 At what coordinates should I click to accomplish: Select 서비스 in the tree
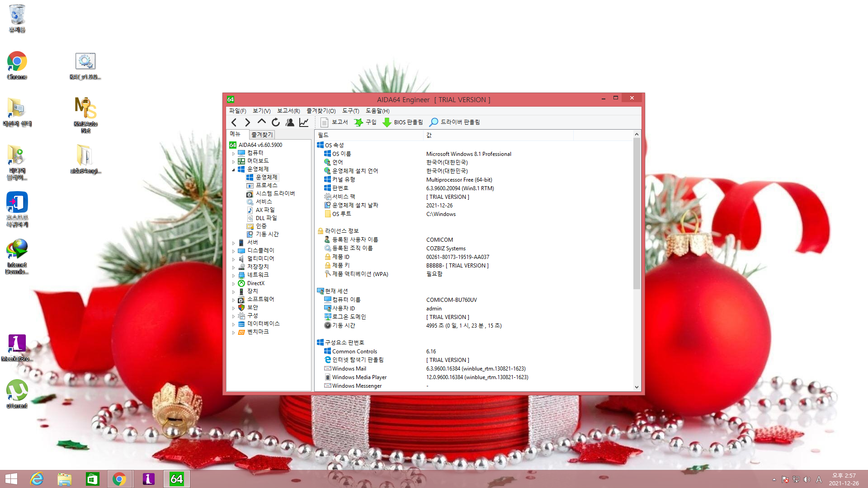click(x=259, y=202)
